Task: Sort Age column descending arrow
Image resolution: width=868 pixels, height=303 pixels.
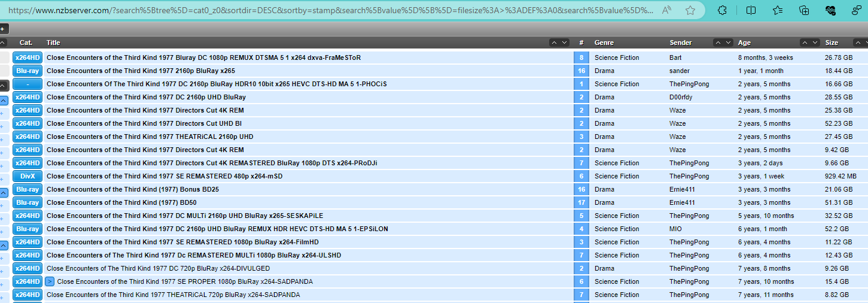Action: click(815, 43)
